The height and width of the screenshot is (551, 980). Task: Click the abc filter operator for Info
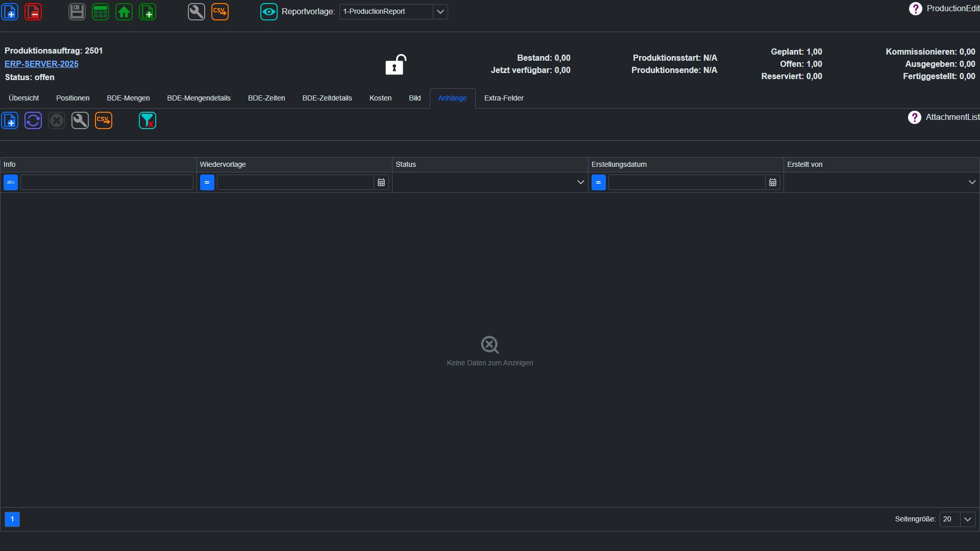click(x=11, y=182)
